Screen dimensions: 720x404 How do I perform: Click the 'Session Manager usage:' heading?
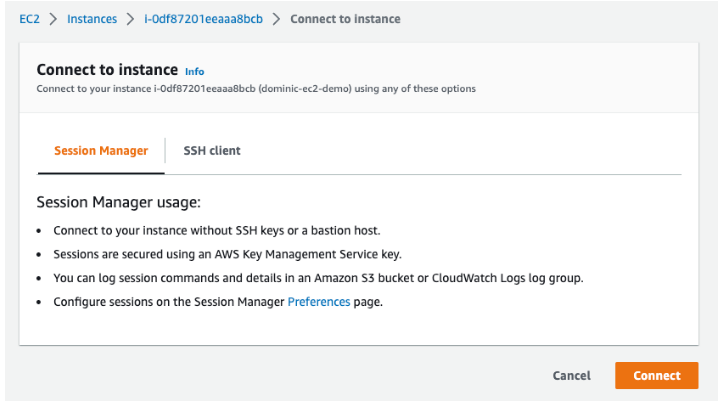(119, 203)
